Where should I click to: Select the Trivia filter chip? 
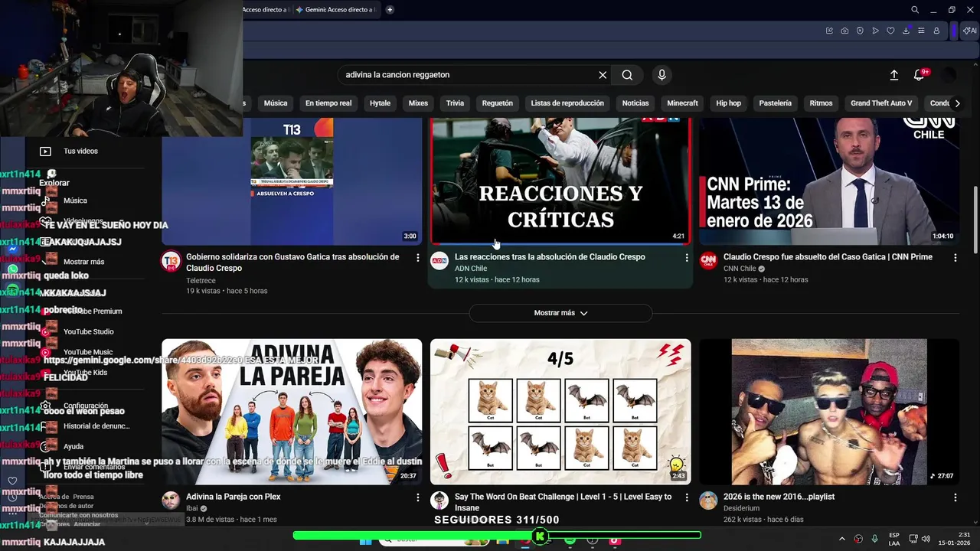click(455, 103)
